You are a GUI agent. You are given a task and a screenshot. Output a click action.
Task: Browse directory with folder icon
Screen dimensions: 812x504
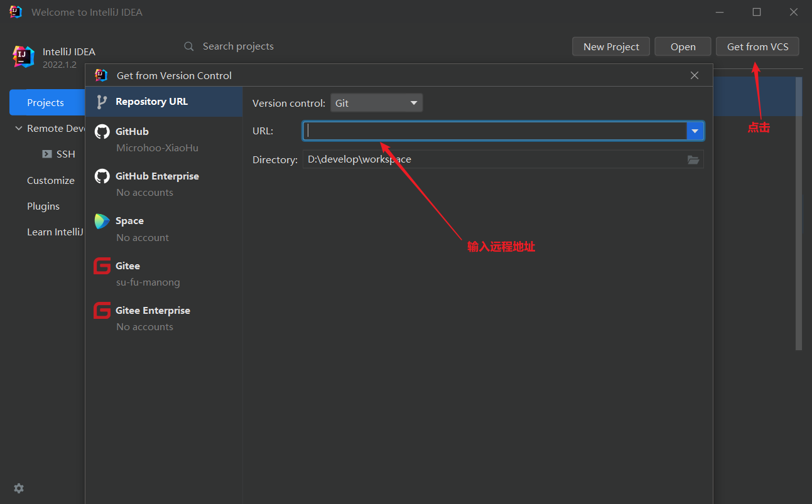pyautogui.click(x=693, y=159)
